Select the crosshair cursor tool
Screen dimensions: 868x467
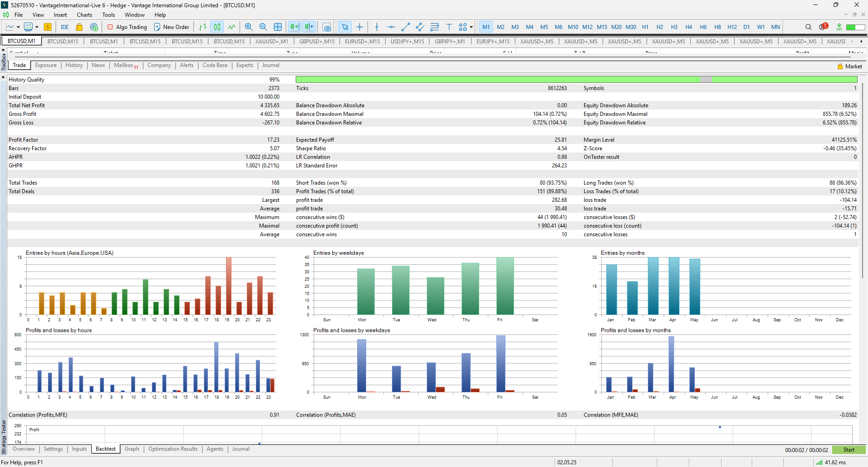pos(359,27)
